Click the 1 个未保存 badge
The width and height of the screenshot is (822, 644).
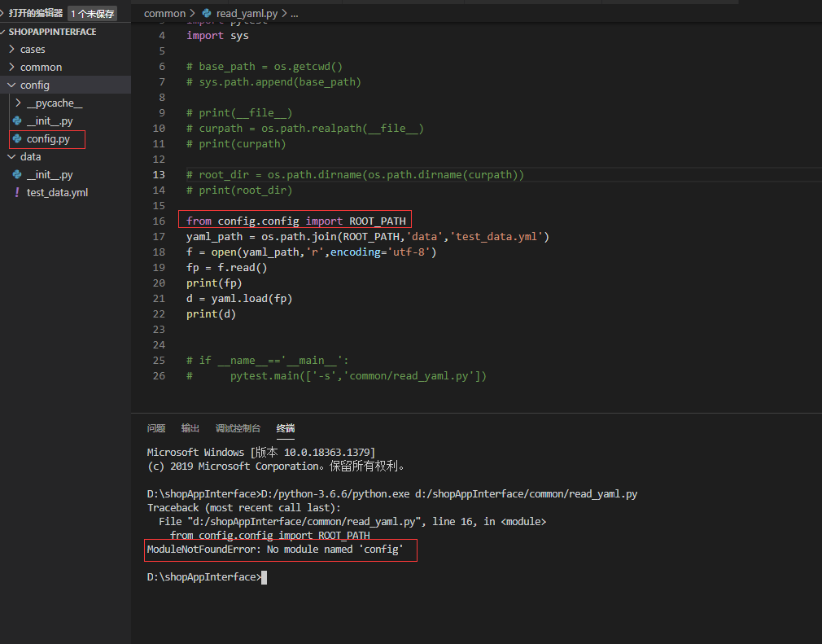92,13
